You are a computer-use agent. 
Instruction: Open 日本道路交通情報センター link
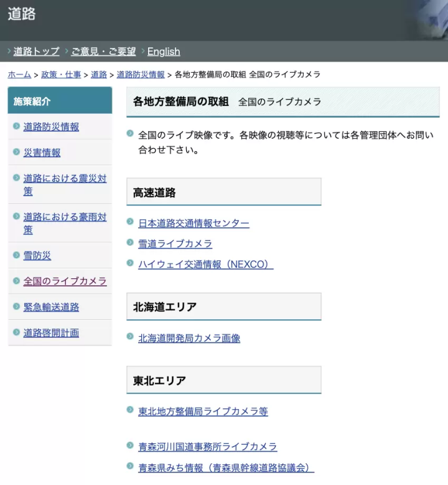point(194,223)
